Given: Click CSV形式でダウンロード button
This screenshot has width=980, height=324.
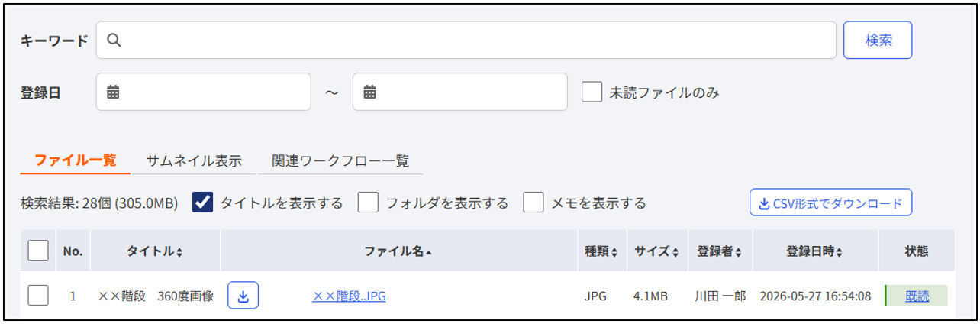Looking at the screenshot, I should coord(831,203).
